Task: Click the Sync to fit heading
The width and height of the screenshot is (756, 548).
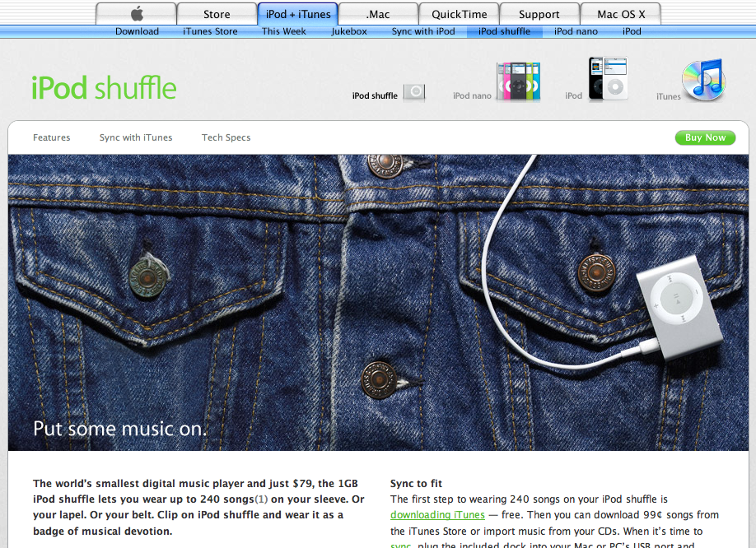Action: click(416, 484)
